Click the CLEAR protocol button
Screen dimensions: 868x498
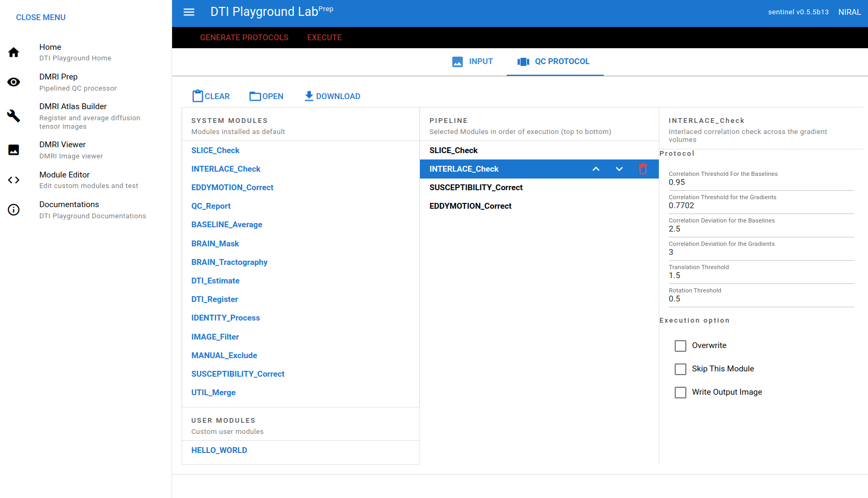click(211, 96)
